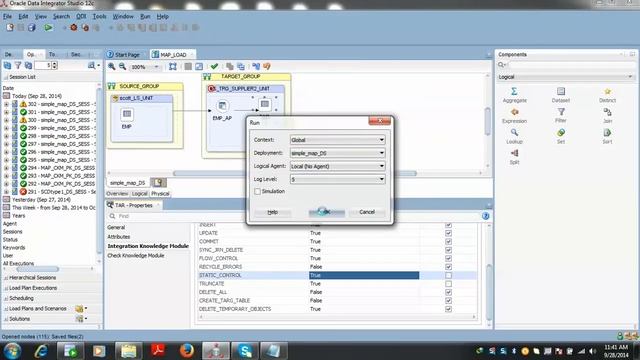Open Skype from the taskbar
This screenshot has height=360, width=640.
pyautogui.click(x=244, y=350)
